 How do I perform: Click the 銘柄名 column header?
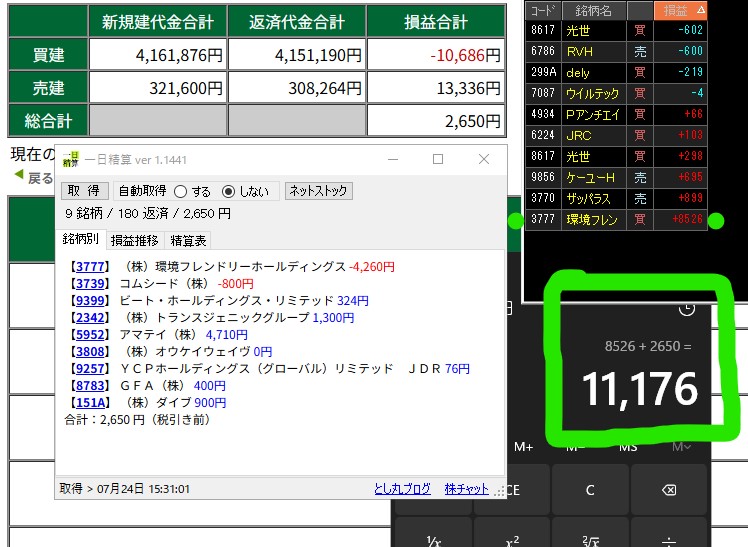click(594, 10)
